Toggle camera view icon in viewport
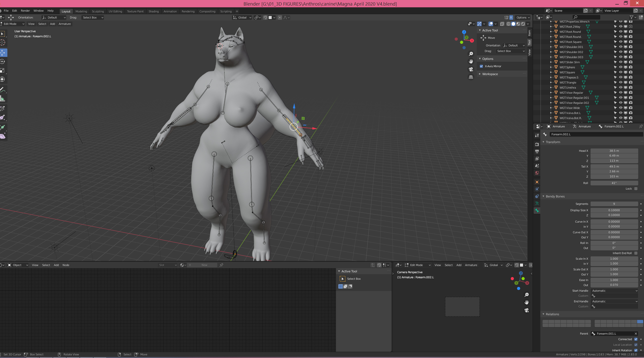The width and height of the screenshot is (644, 358). 471,69
